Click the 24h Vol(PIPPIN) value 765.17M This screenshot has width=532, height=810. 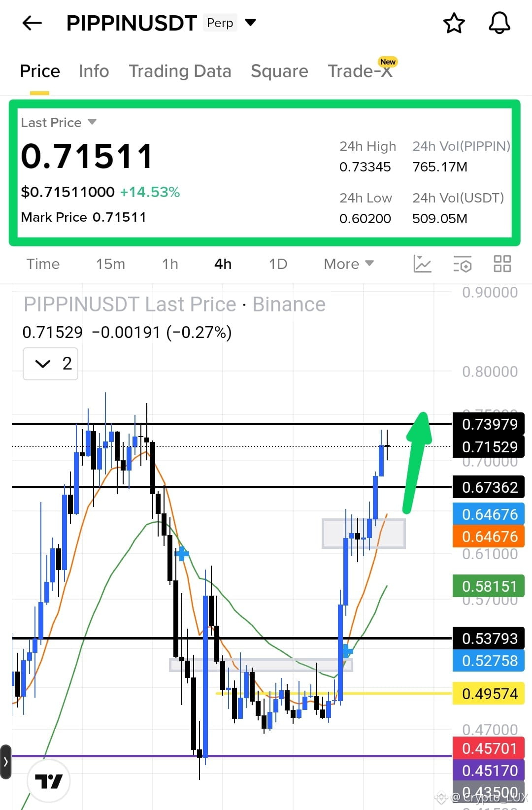tap(440, 167)
